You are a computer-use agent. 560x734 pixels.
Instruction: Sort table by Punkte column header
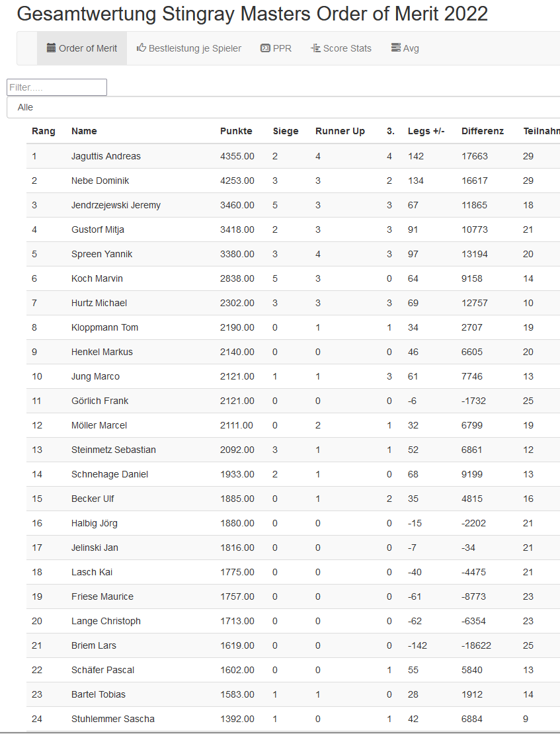(x=236, y=131)
